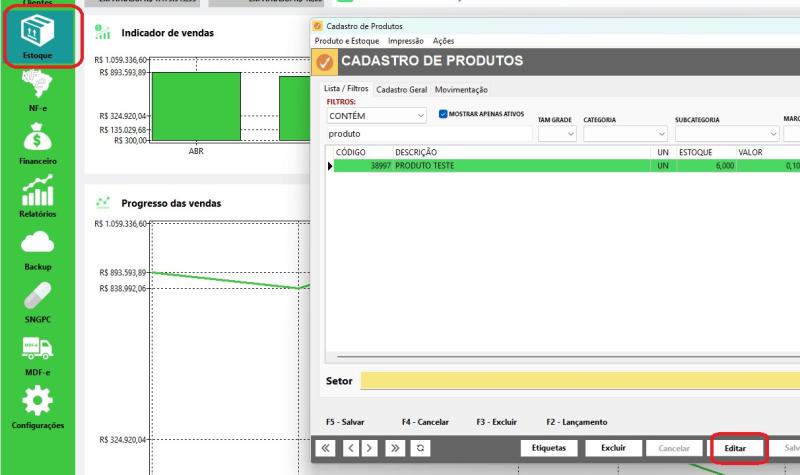The image size is (800, 475).
Task: Open the Estoque module in the sidebar
Action: [37, 36]
